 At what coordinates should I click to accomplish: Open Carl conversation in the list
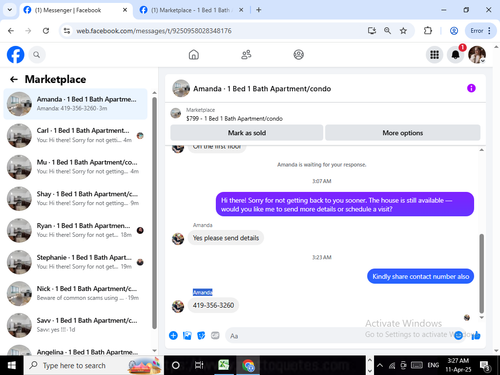pos(75,135)
